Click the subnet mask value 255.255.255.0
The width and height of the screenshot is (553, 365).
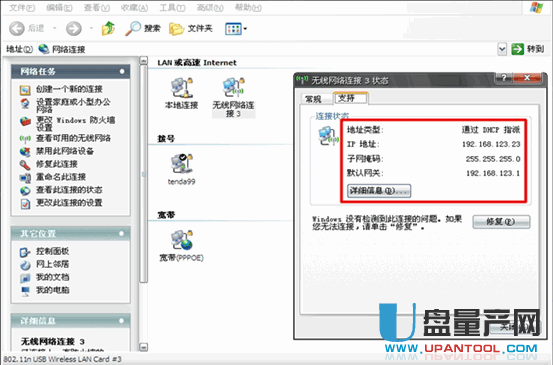tap(493, 159)
